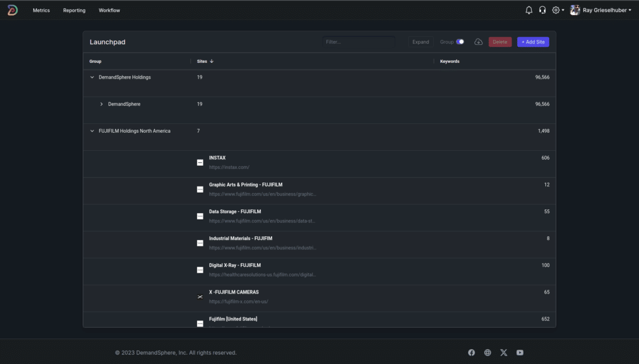Click the Digital X-Ray site favicon

[200, 270]
